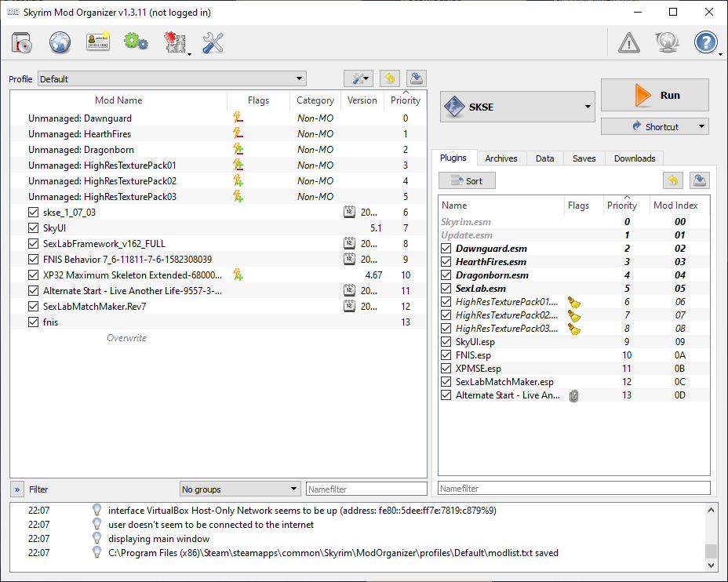This screenshot has height=582, width=728.
Task: Sort mods by Category column header
Action: click(x=315, y=100)
